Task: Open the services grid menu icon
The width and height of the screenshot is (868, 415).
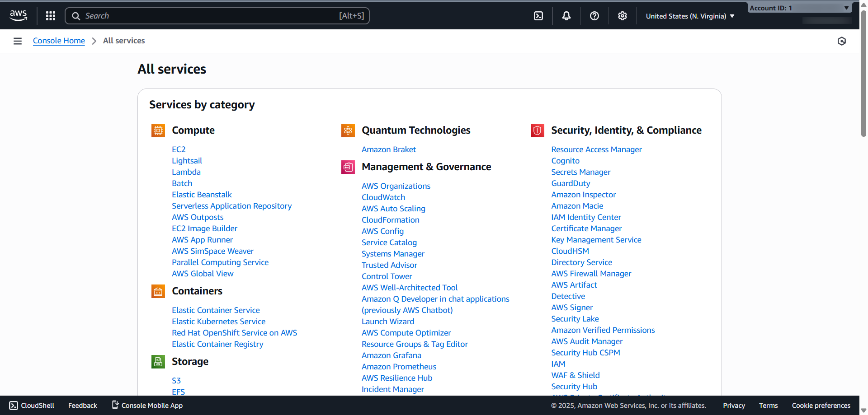Action: point(51,16)
